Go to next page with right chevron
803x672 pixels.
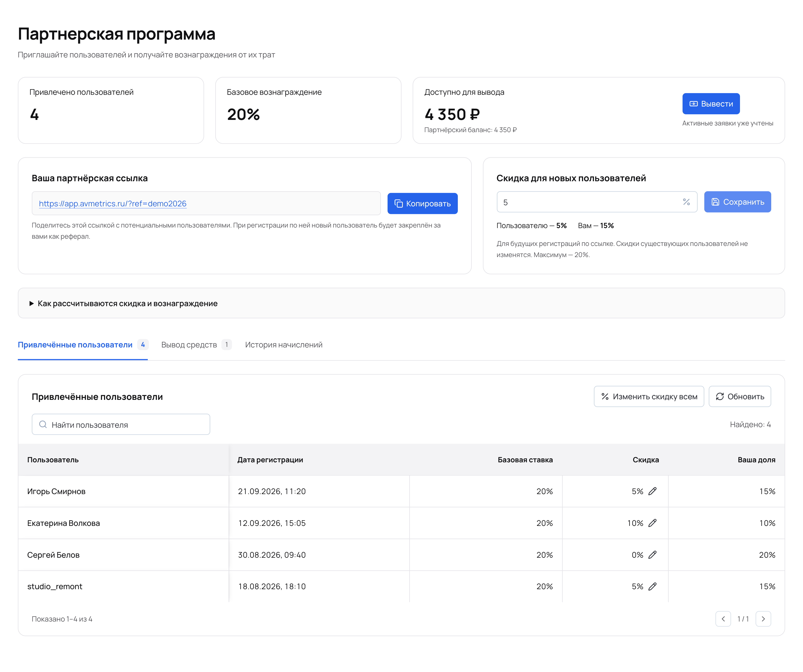coord(763,619)
